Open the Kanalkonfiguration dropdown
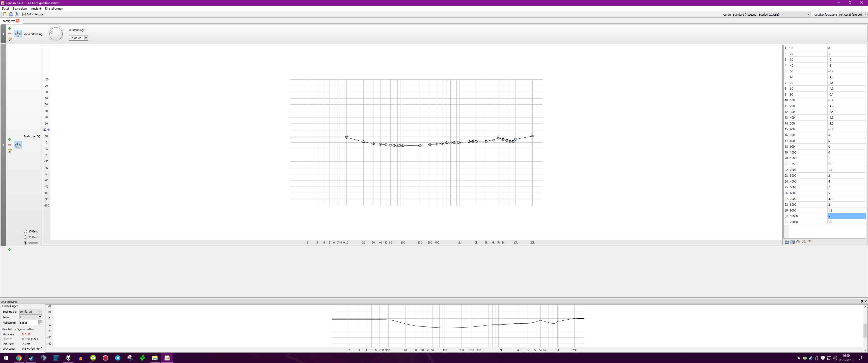Screen dimensions: 868x363 click(852, 14)
